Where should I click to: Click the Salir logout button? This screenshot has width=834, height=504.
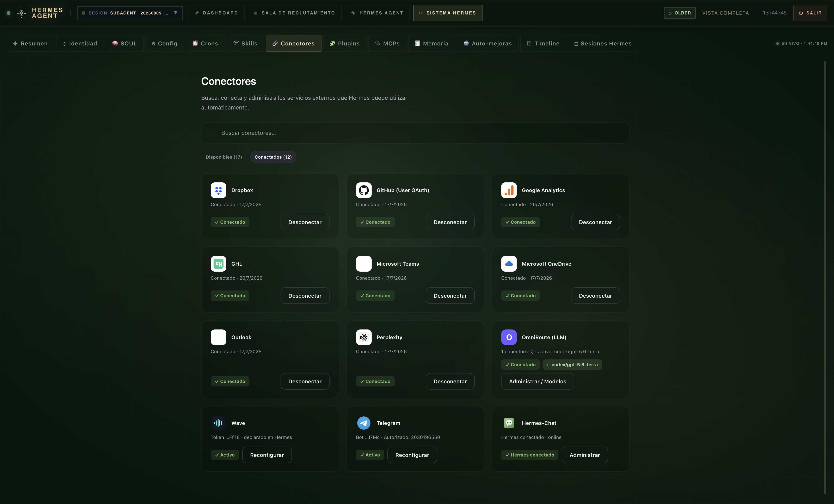tap(810, 13)
